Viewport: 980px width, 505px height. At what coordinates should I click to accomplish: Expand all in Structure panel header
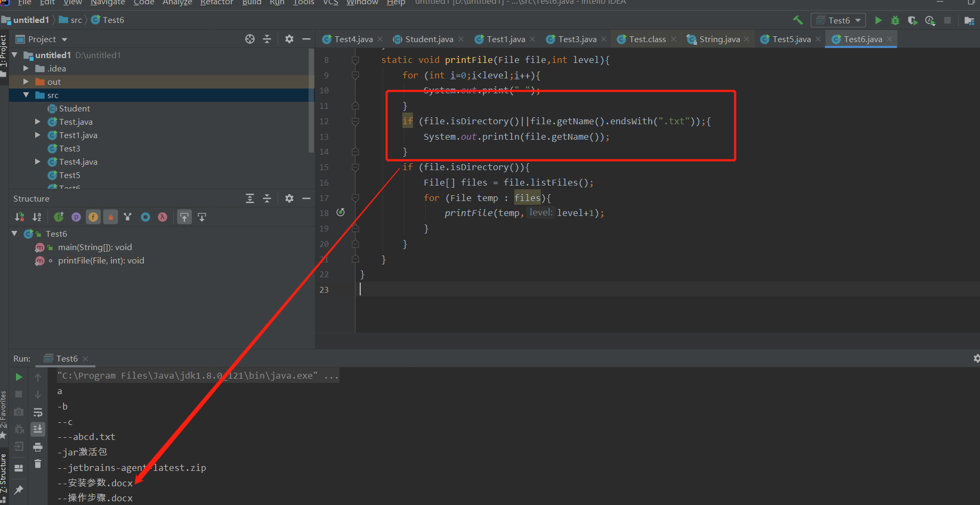pos(250,198)
